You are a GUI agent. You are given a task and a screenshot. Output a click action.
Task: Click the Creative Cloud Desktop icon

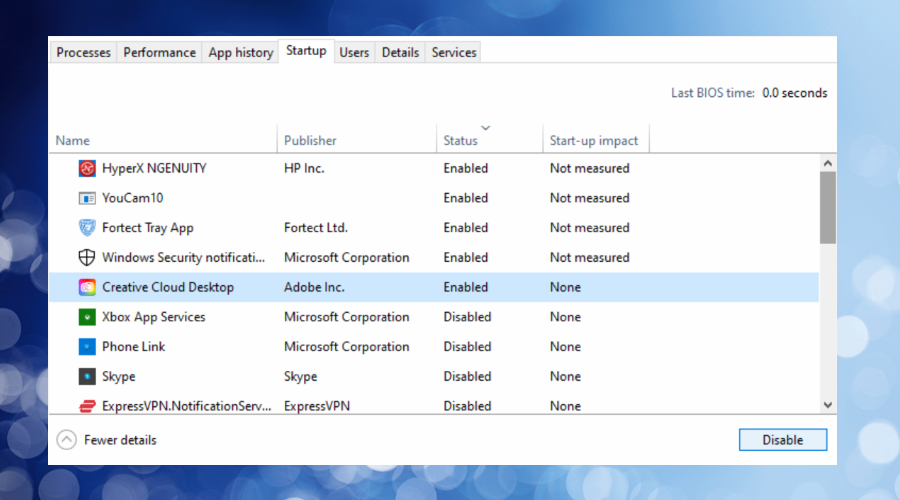point(87,287)
